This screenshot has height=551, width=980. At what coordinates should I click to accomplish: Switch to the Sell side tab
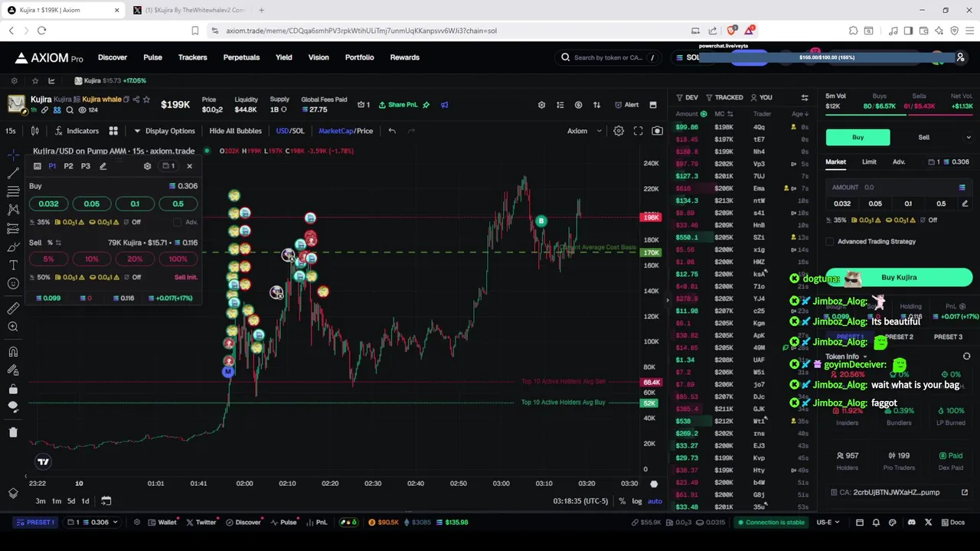923,138
